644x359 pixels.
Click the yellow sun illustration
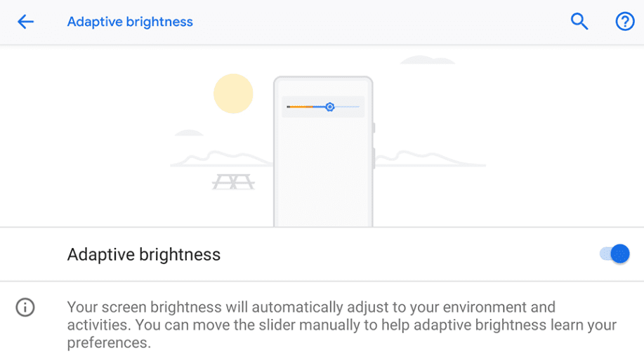coord(233,93)
